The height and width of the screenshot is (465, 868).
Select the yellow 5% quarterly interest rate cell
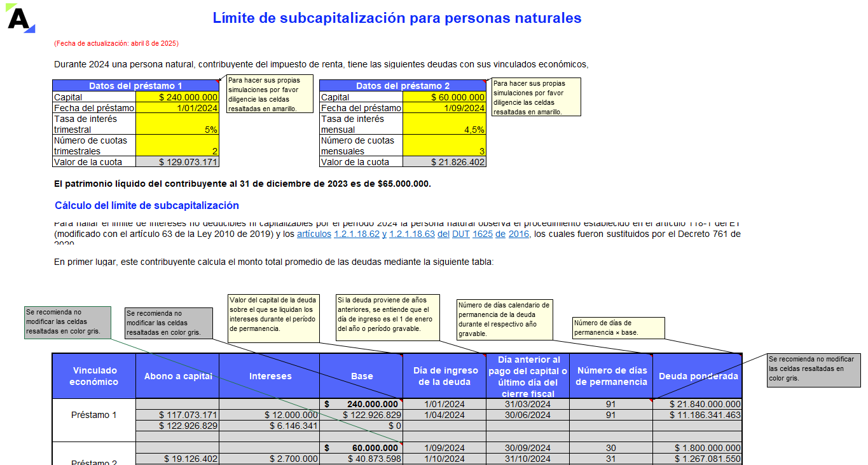(177, 124)
